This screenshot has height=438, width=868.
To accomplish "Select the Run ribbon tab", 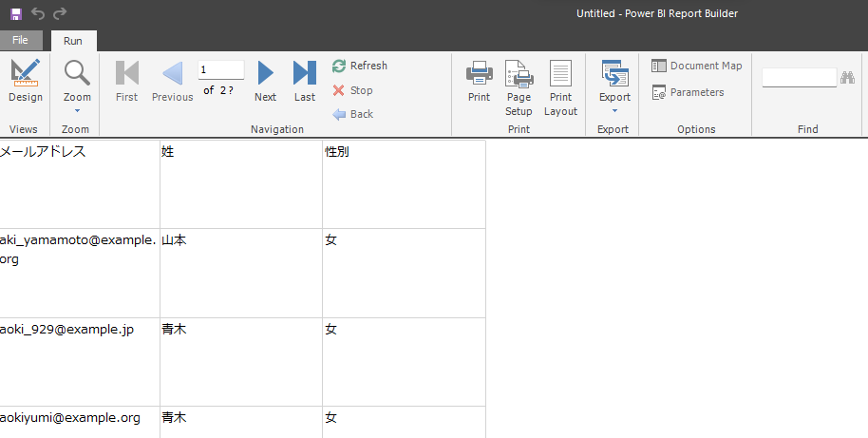I will pyautogui.click(x=73, y=41).
